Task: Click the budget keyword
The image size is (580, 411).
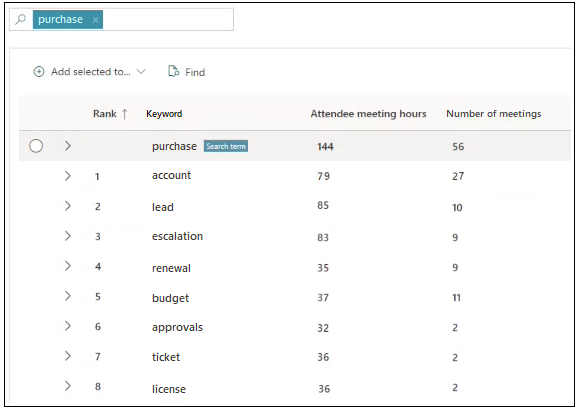Action: [x=171, y=298]
